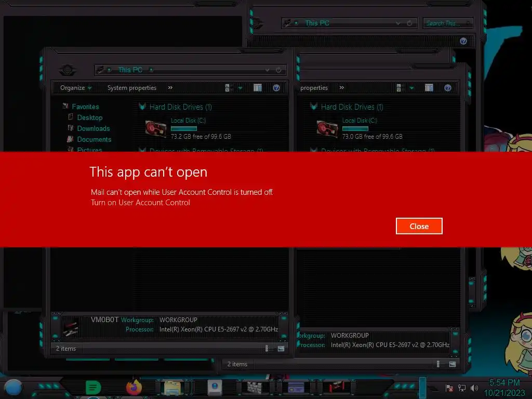Click VM0B0T computer icon in details pane
Viewport: 532px width, 399px height.
click(71, 328)
